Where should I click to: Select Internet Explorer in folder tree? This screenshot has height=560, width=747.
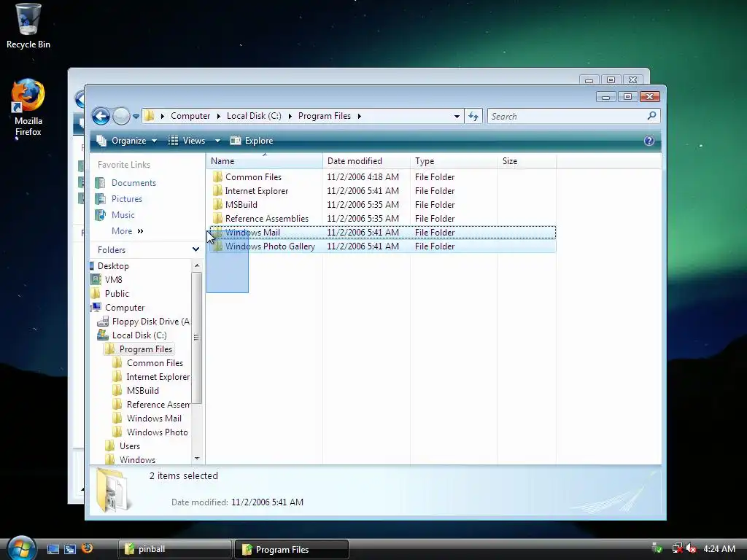[x=158, y=377]
